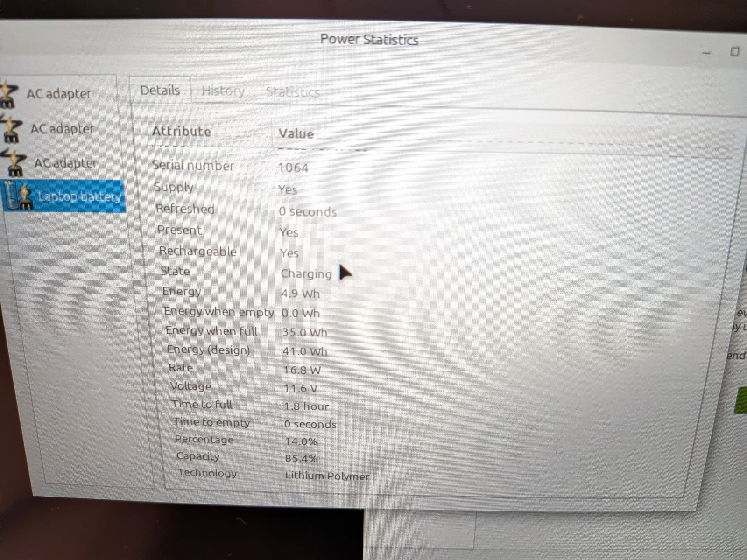Maximize the Power Statistics window
This screenshot has height=560, width=747.
coord(735,51)
